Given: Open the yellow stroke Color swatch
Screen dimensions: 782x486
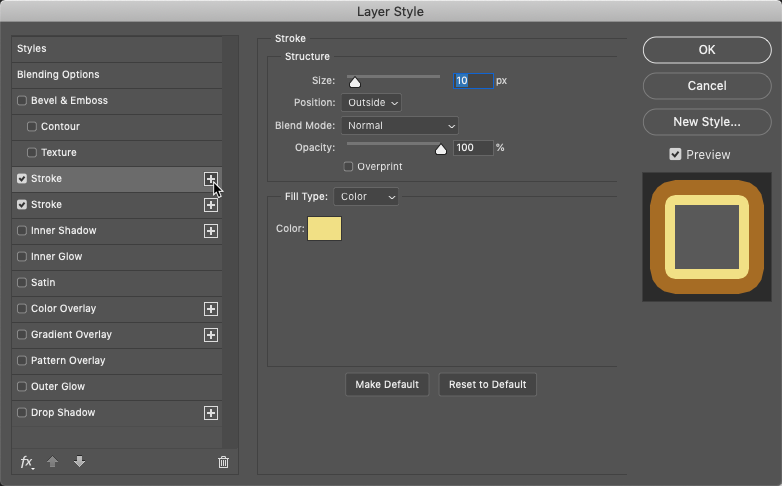Looking at the screenshot, I should coord(324,229).
